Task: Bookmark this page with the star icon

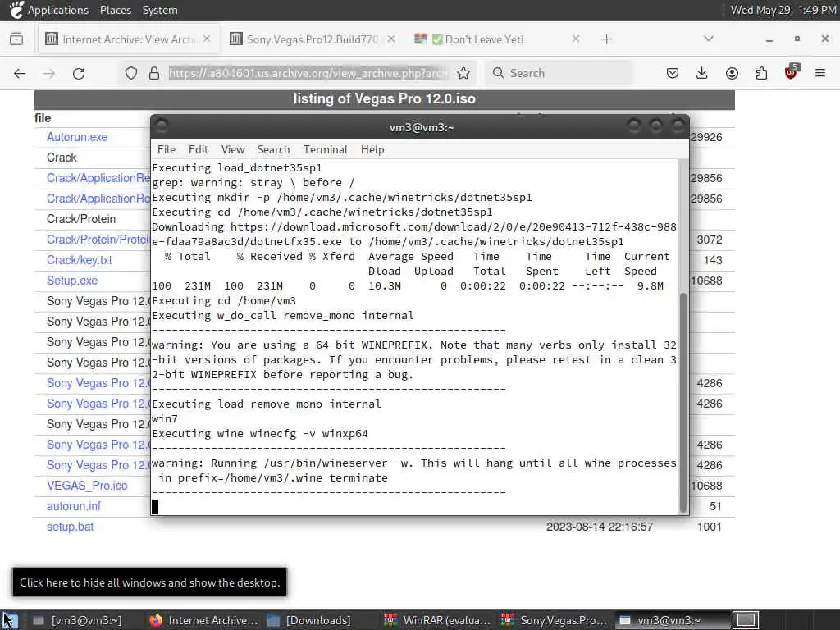Action: point(463,73)
